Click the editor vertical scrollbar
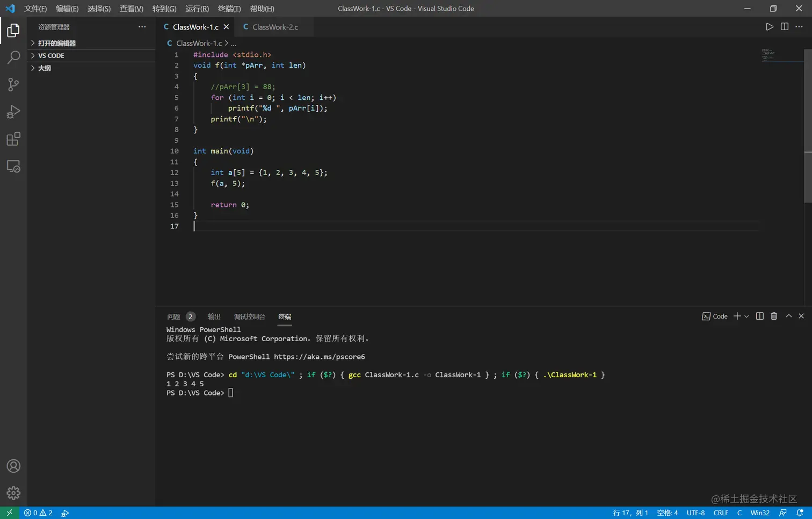 [x=808, y=126]
